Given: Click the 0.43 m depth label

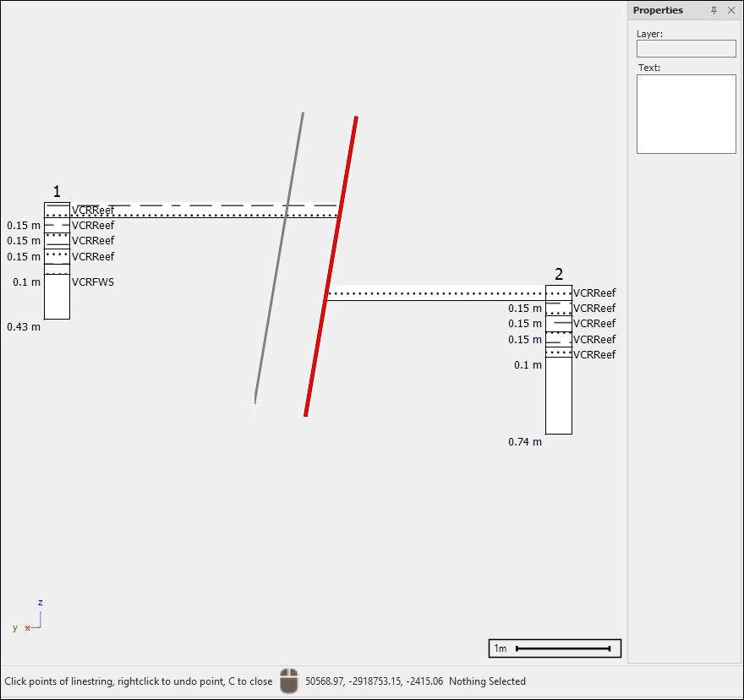Looking at the screenshot, I should (x=24, y=326).
